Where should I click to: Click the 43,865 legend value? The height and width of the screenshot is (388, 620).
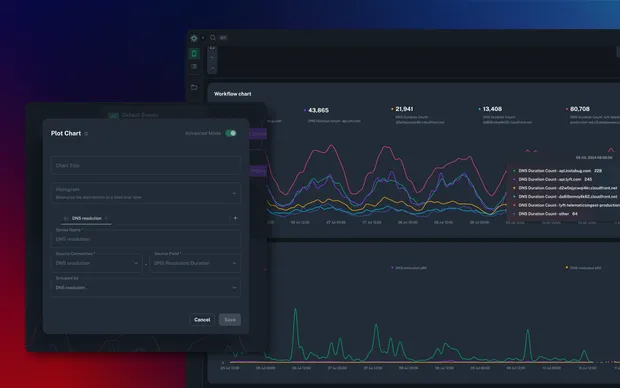pyautogui.click(x=318, y=110)
